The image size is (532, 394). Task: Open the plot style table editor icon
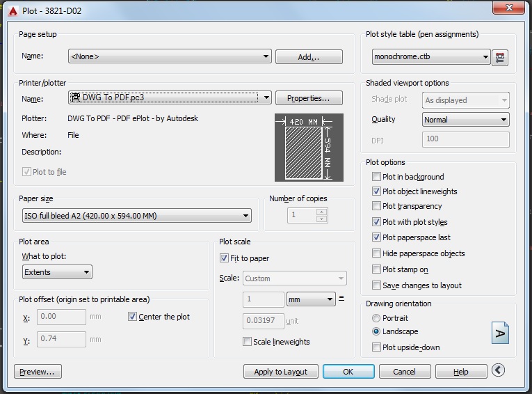coord(500,57)
